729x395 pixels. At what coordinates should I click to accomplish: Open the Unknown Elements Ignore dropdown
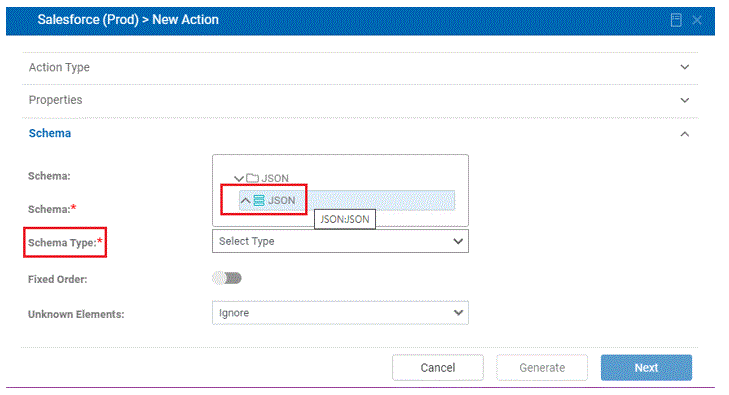tap(340, 313)
